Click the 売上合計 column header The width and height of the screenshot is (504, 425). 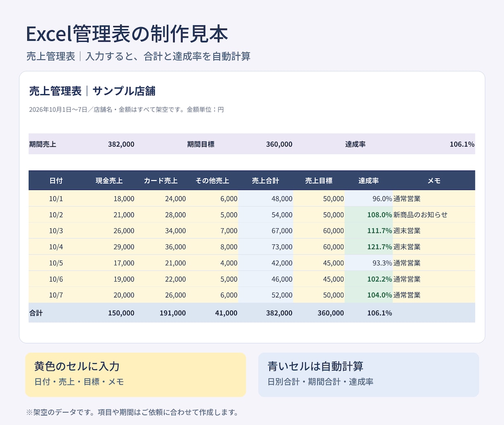266,180
